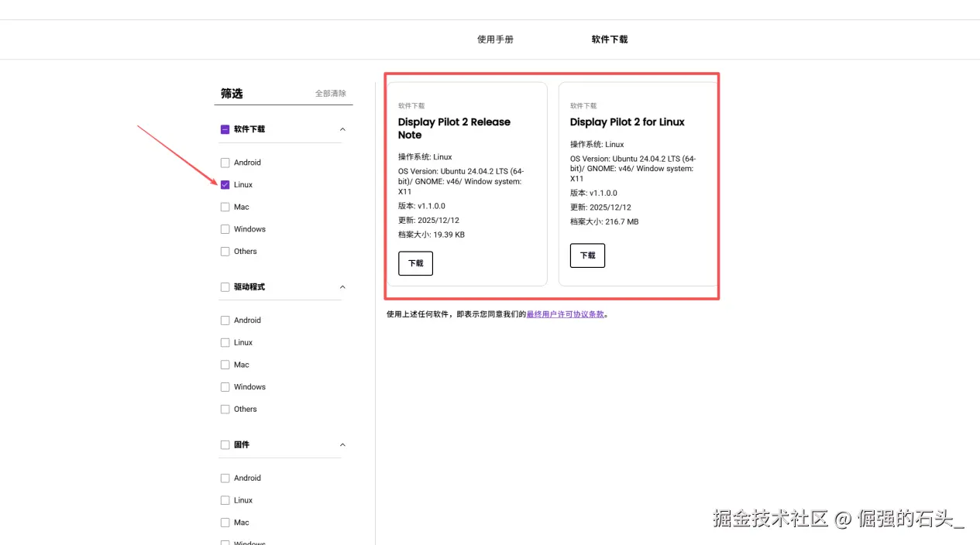
Task: Collapse the 驱动程式 filter section
Action: point(343,287)
